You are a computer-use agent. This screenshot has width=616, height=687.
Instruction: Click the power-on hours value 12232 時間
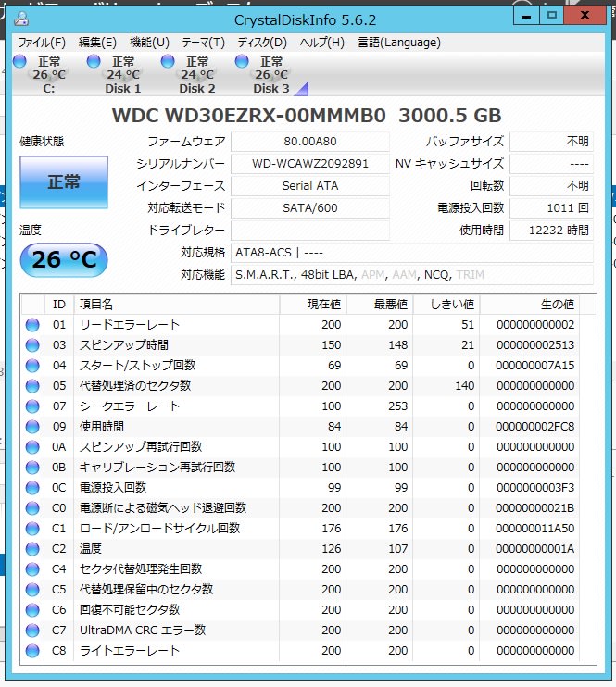(551, 231)
